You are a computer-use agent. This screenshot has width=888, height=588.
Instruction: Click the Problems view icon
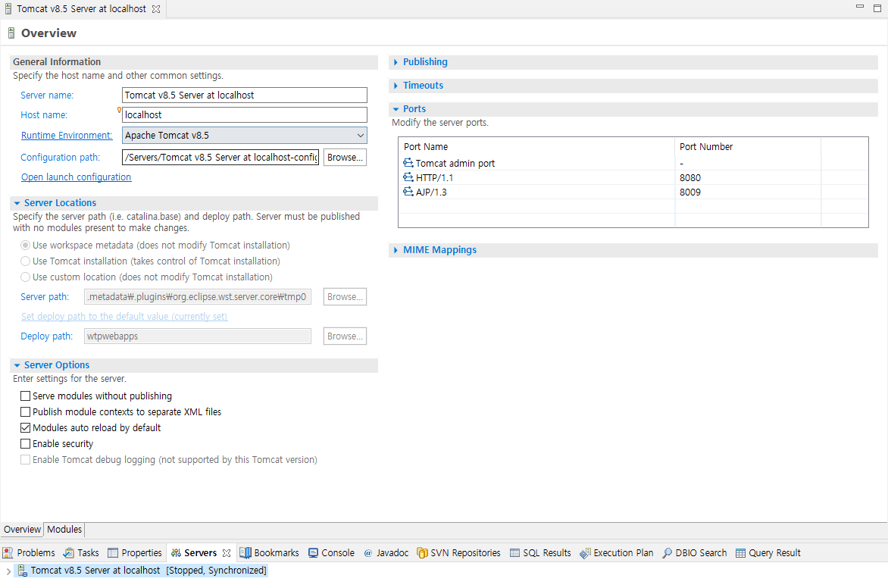8,553
